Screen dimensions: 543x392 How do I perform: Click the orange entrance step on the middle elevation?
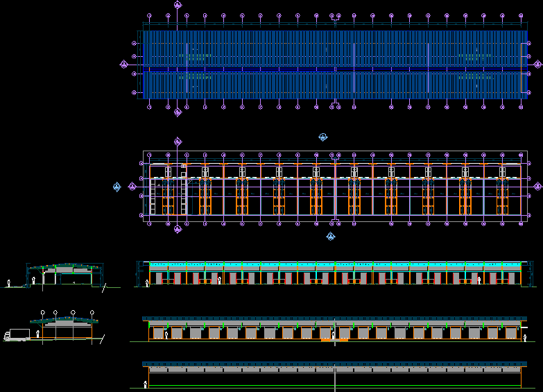(x=334, y=340)
